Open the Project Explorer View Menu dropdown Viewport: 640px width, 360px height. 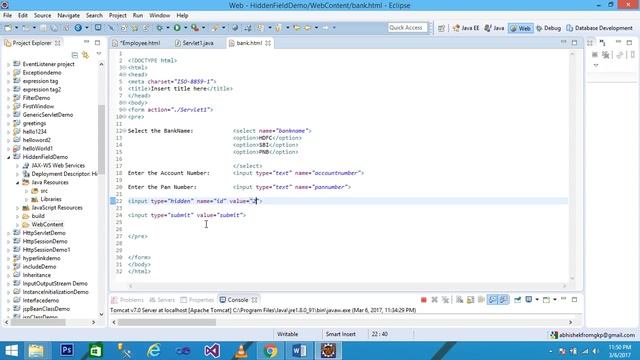click(99, 54)
